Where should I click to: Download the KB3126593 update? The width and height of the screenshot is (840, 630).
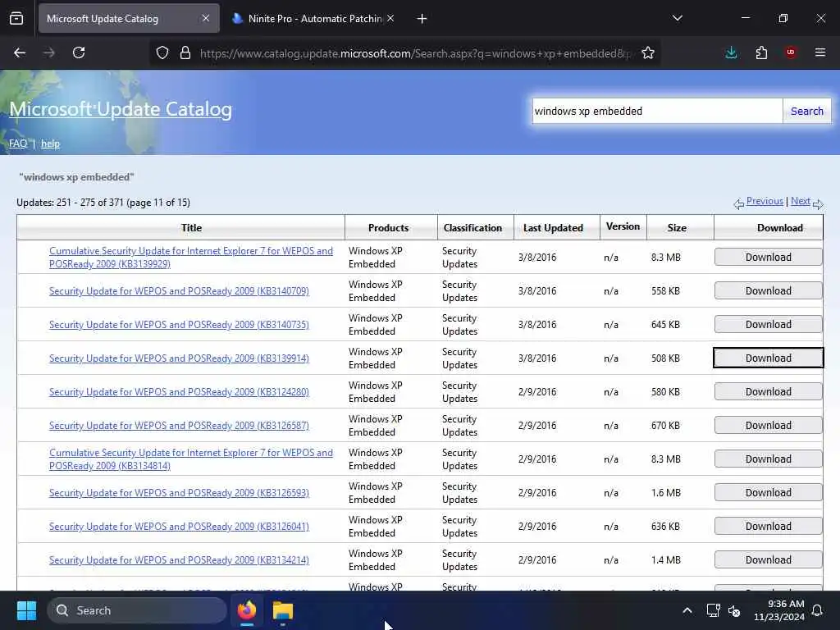[x=768, y=493]
